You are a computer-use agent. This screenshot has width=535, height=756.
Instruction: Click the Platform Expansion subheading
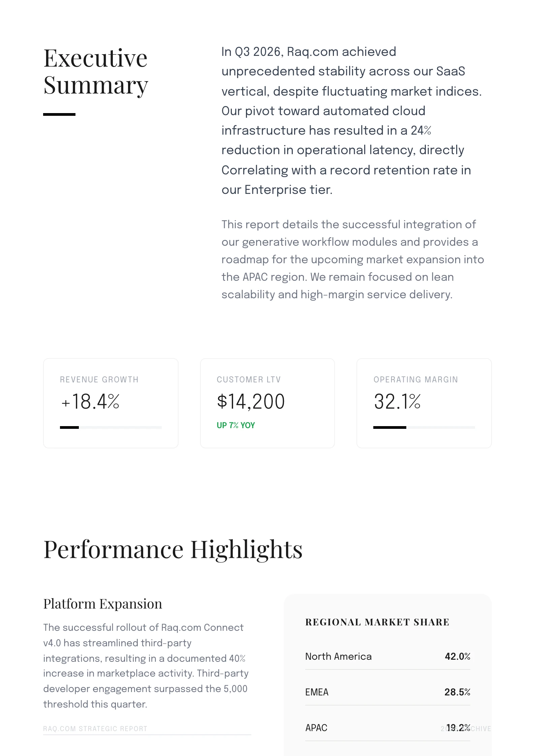click(103, 604)
